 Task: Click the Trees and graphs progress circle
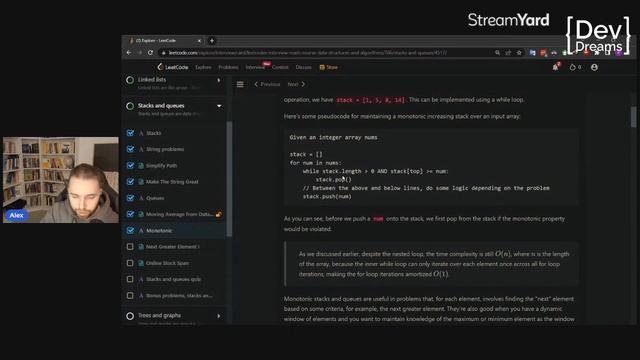click(130, 316)
